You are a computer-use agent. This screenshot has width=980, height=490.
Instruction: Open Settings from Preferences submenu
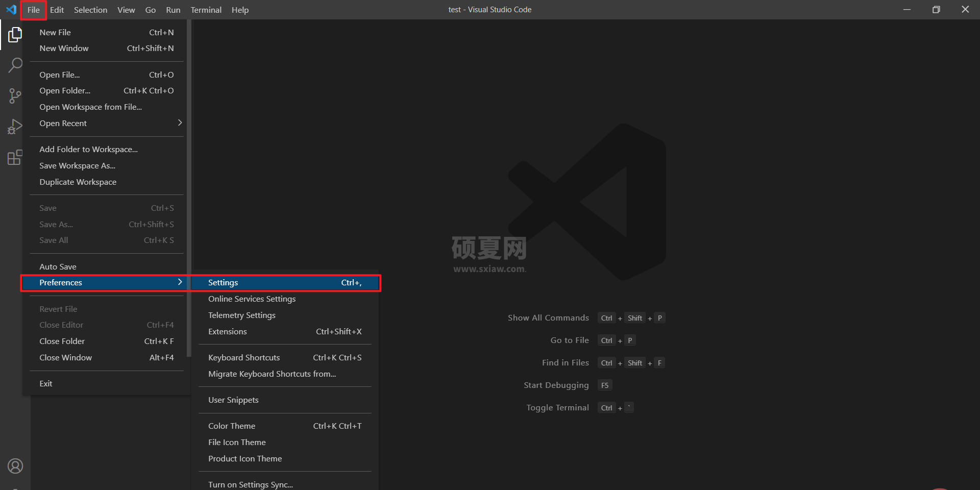point(285,282)
